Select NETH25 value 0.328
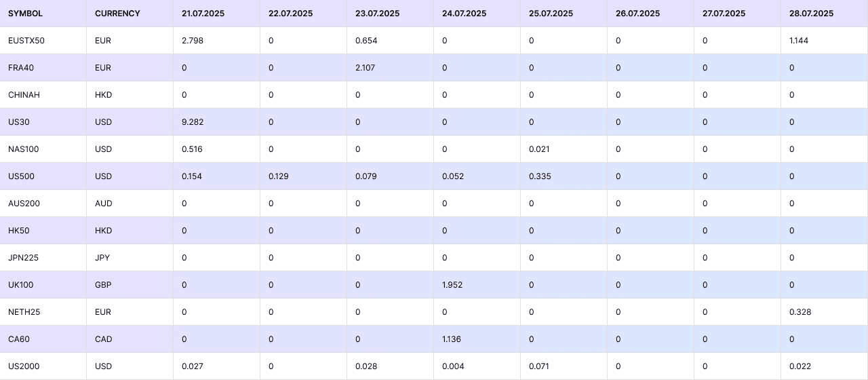This screenshot has height=380, width=868. (x=825, y=312)
